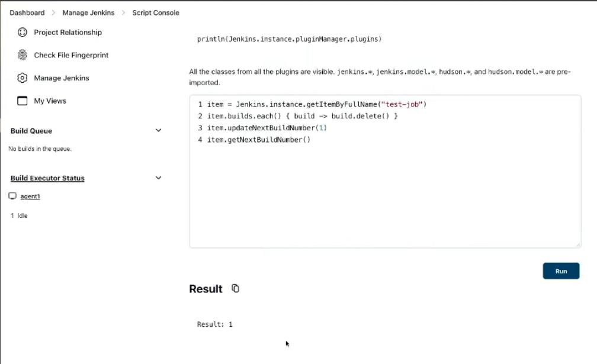Click the computer icon beside agent1
The width and height of the screenshot is (597, 364).
[x=12, y=197]
